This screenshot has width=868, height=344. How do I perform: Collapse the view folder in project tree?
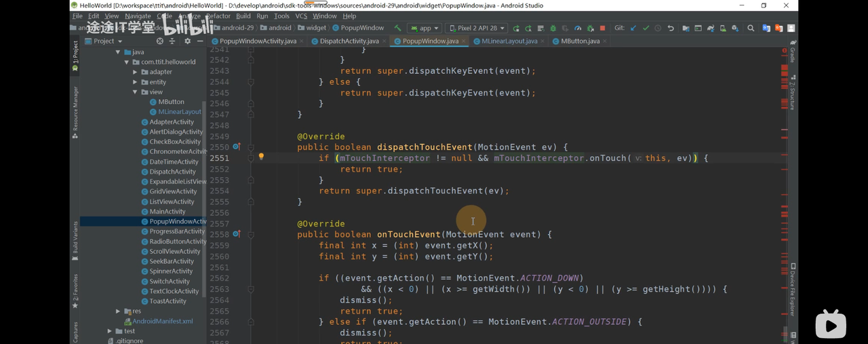click(135, 92)
